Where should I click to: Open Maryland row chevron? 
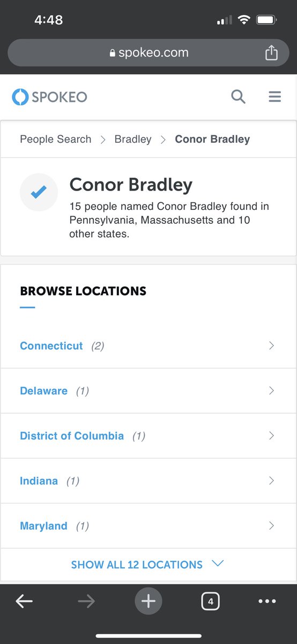271,525
